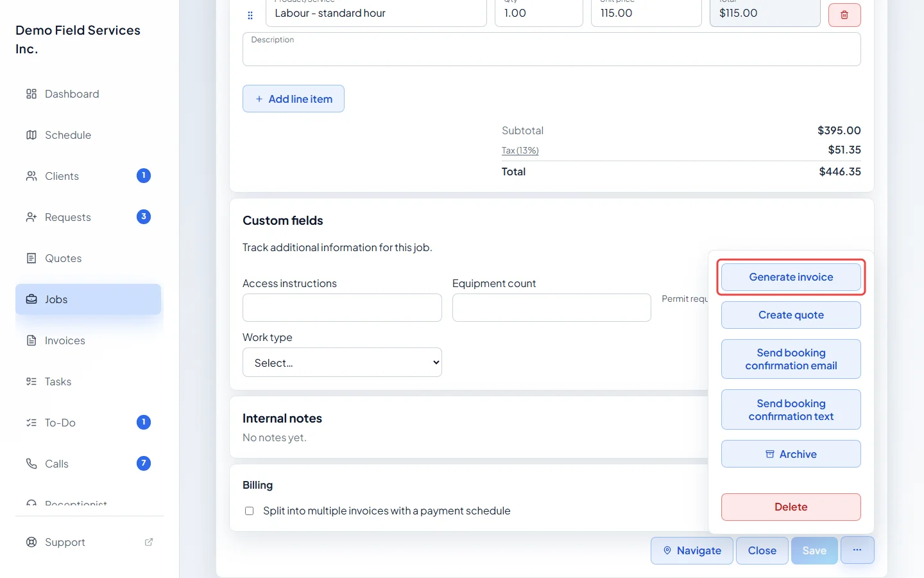This screenshot has width=924, height=578.
Task: Open the more actions ellipsis menu button
Action: [857, 550]
